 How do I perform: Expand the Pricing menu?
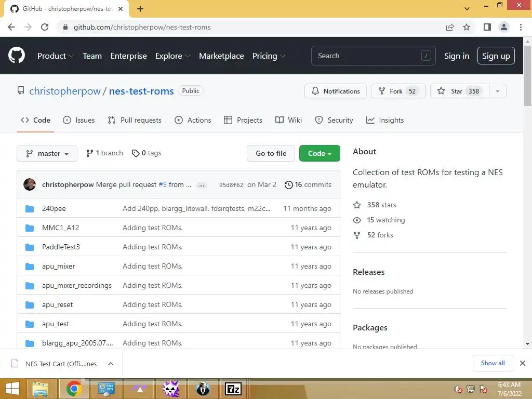(x=269, y=56)
